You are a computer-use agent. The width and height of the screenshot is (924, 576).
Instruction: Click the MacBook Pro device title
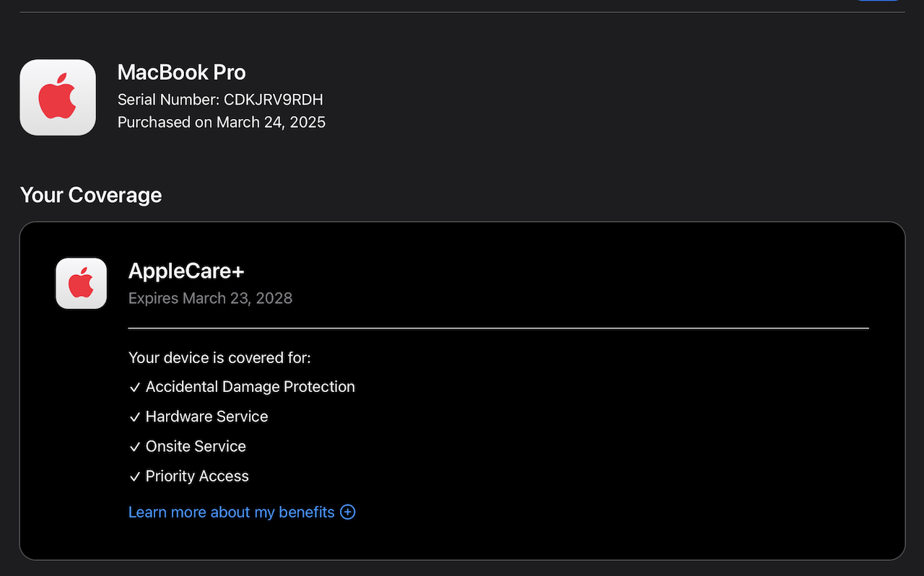click(181, 73)
